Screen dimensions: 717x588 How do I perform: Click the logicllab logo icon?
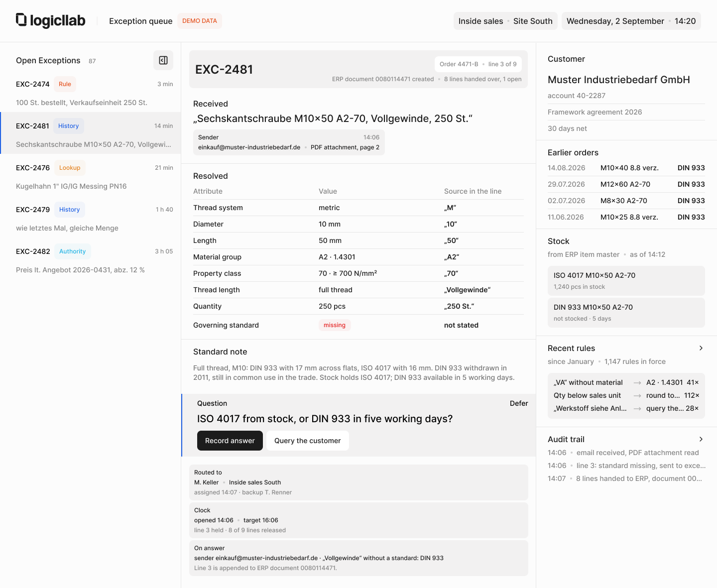coord(21,20)
